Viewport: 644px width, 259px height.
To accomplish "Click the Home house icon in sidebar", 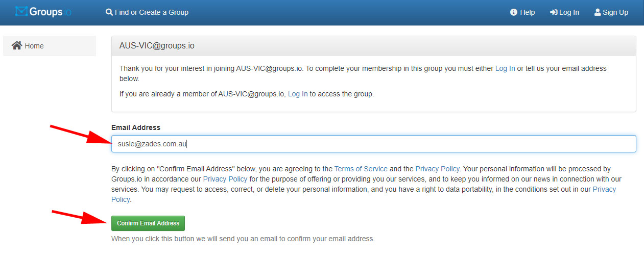I will 17,45.
